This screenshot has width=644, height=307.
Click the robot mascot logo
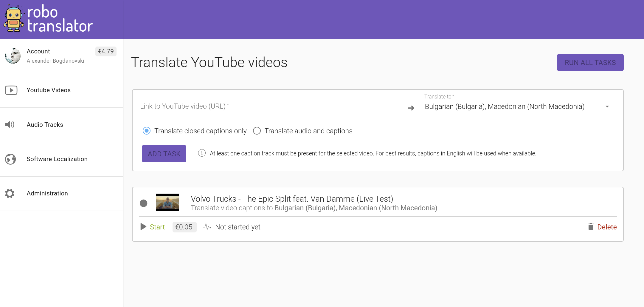point(14,18)
